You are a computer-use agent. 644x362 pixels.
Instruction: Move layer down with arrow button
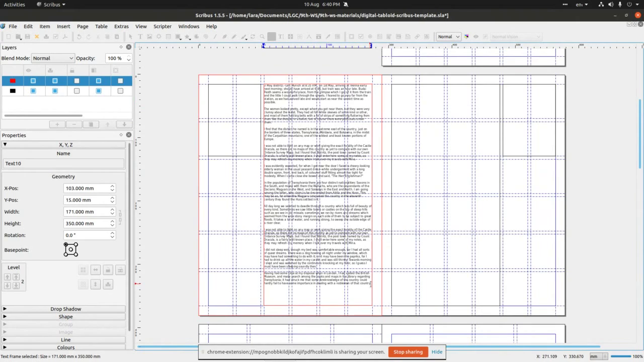pyautogui.click(x=124, y=124)
